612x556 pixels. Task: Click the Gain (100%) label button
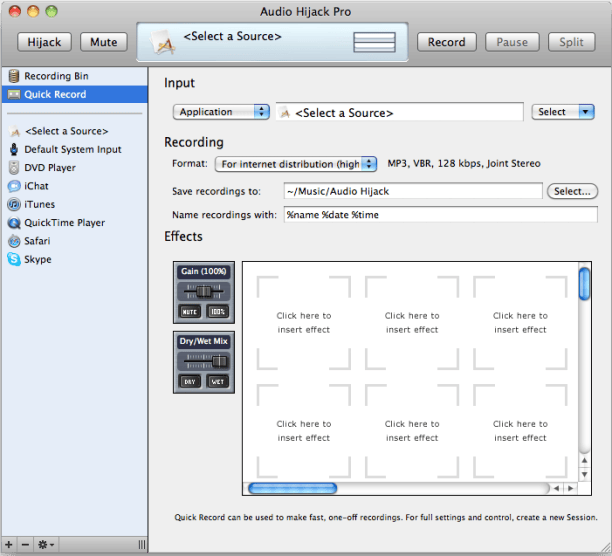point(203,271)
